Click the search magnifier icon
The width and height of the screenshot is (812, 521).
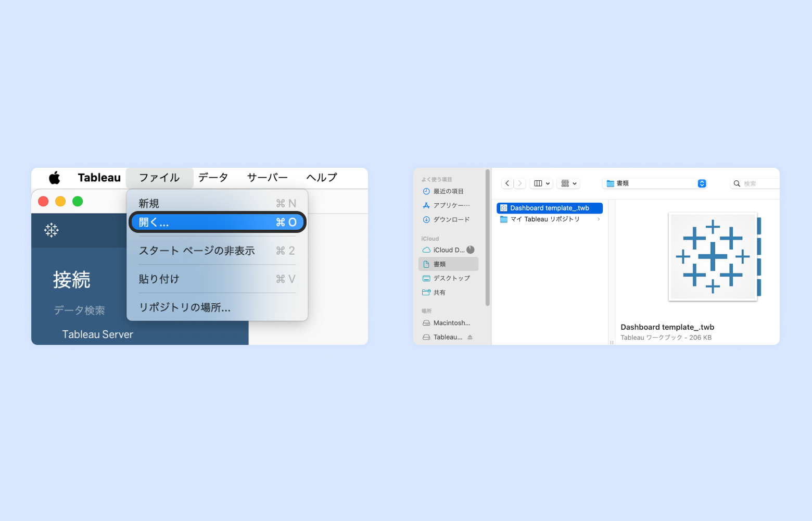pyautogui.click(x=737, y=183)
